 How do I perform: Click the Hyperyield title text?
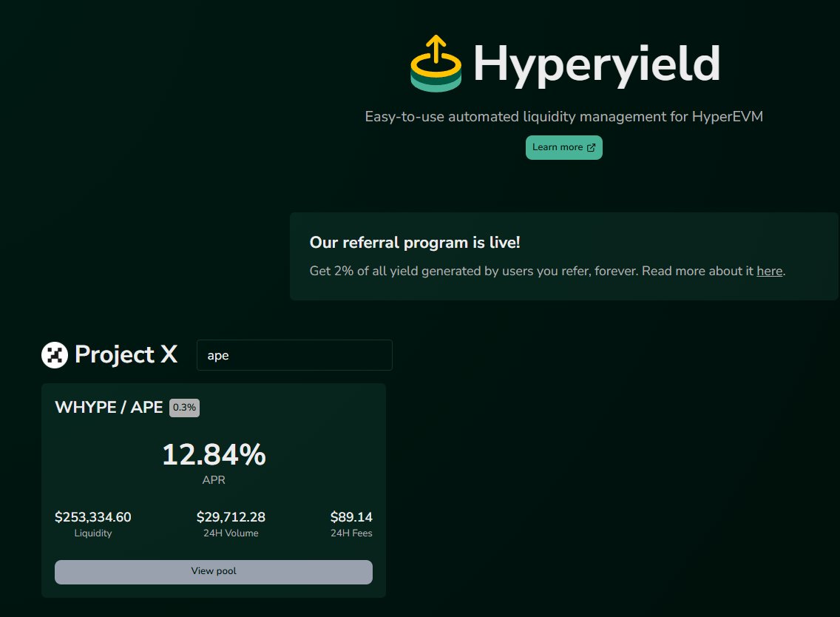coord(596,64)
